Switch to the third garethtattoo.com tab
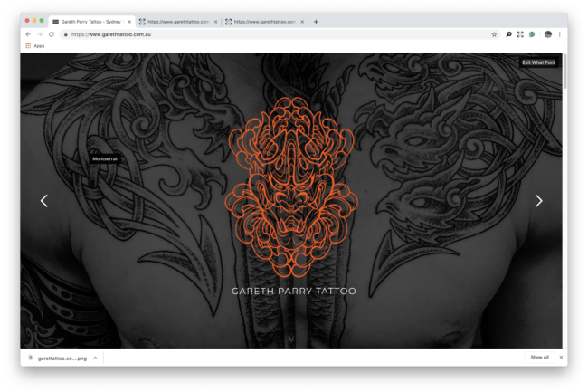Image resolution: width=588 pixels, height=392 pixels. click(264, 22)
